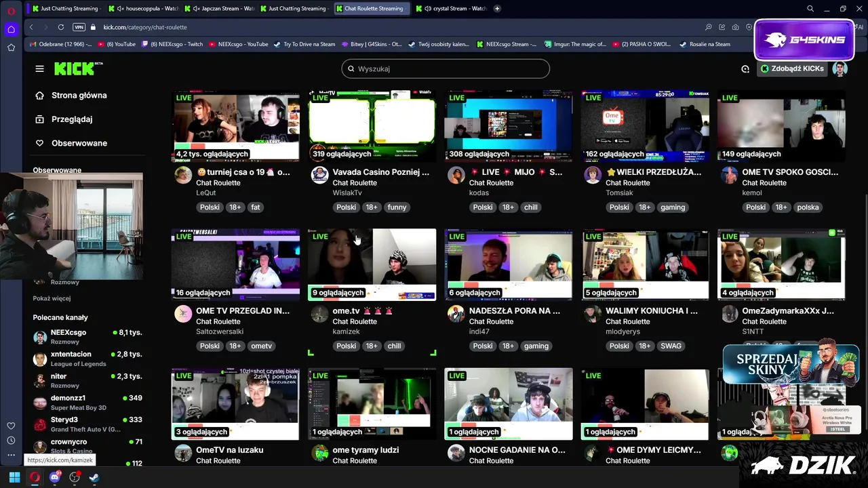Viewport: 868px width, 488px height.
Task: Click the funny tag under WislakTv
Action: point(397,207)
